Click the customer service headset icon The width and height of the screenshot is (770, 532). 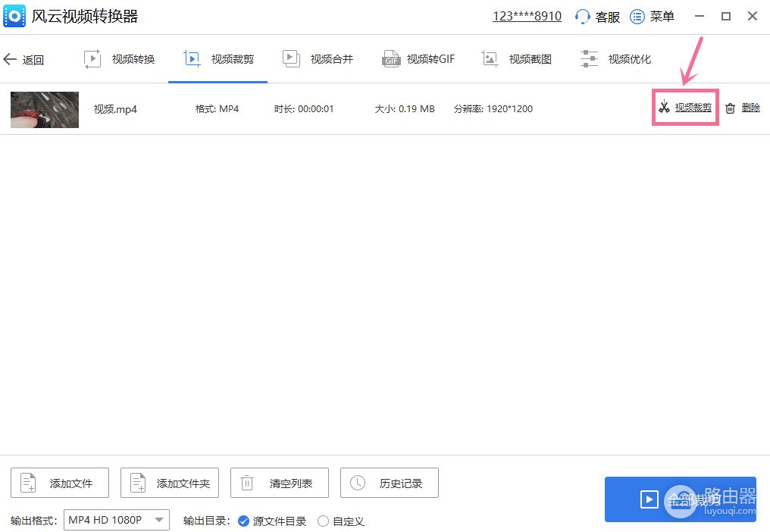[583, 17]
